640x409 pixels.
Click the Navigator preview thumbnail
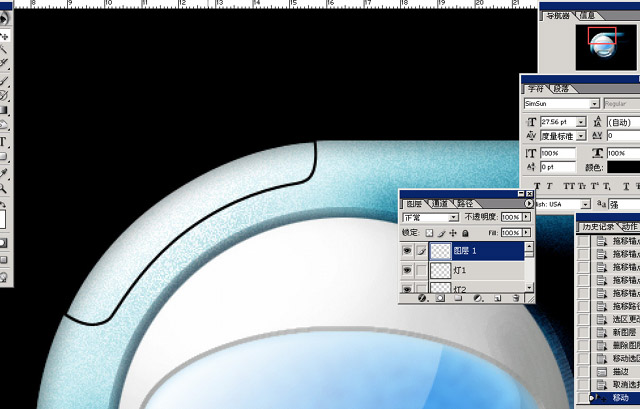(x=606, y=47)
